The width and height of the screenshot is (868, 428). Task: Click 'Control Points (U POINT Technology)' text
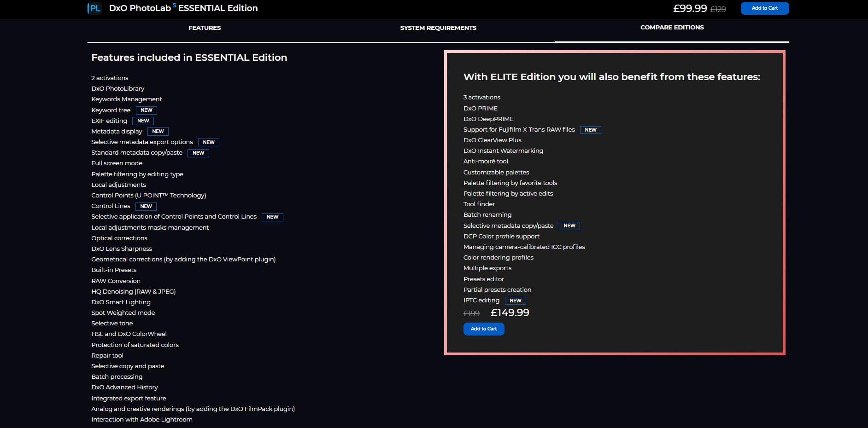click(149, 196)
